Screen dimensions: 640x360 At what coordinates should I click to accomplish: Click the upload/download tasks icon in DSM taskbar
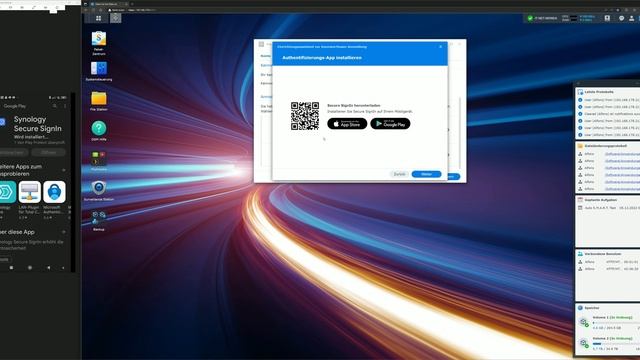click(x=607, y=18)
